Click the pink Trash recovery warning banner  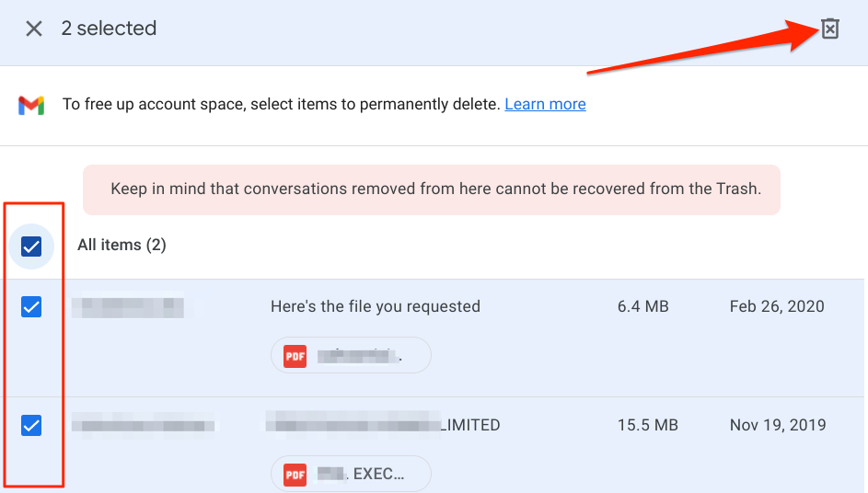click(x=432, y=189)
